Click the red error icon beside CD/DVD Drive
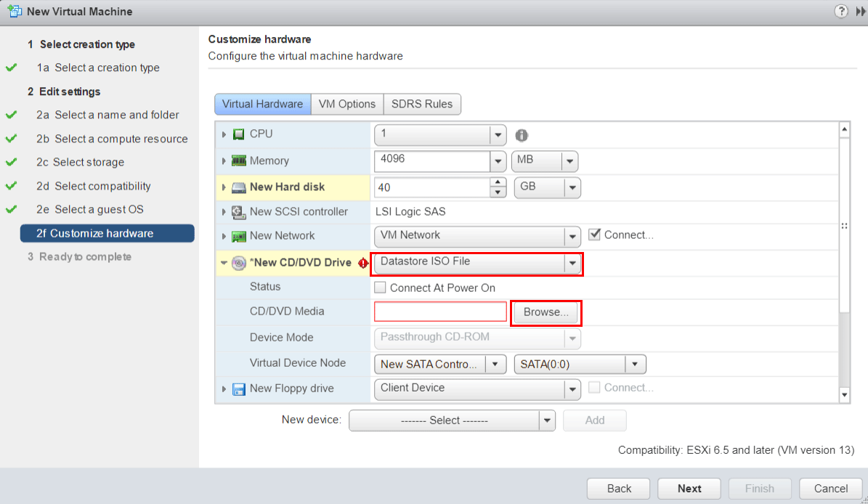This screenshot has height=504, width=868. click(363, 263)
